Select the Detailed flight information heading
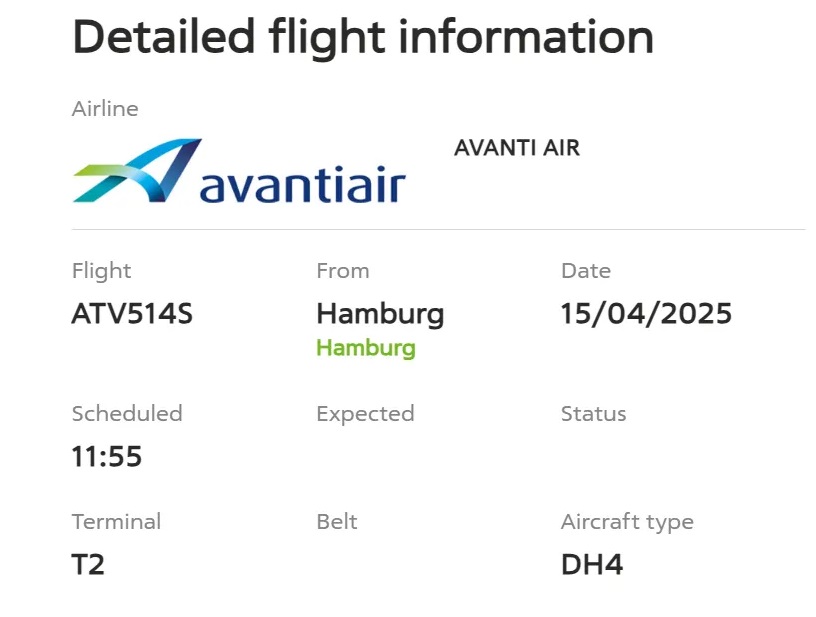This screenshot has width=816, height=617. [363, 37]
